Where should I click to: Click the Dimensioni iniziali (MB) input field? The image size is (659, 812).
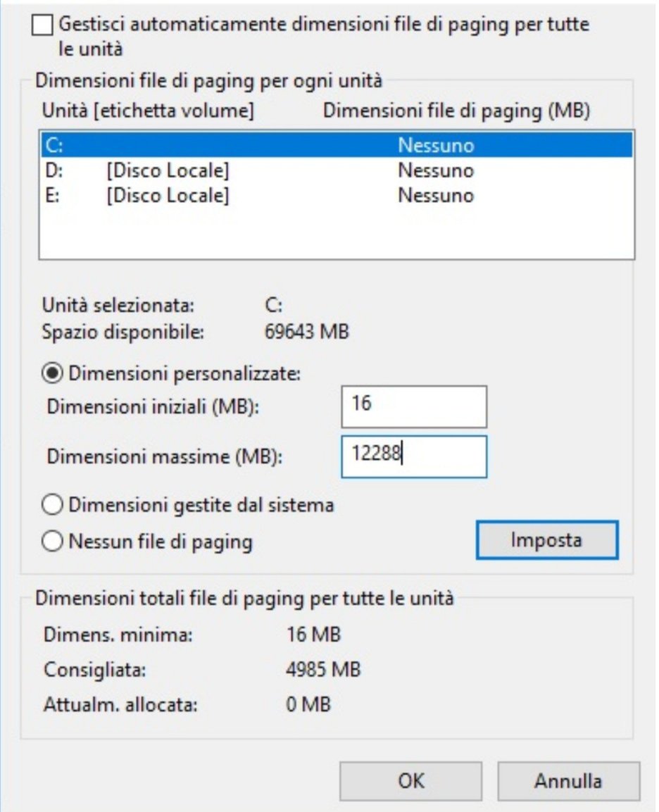tap(413, 406)
